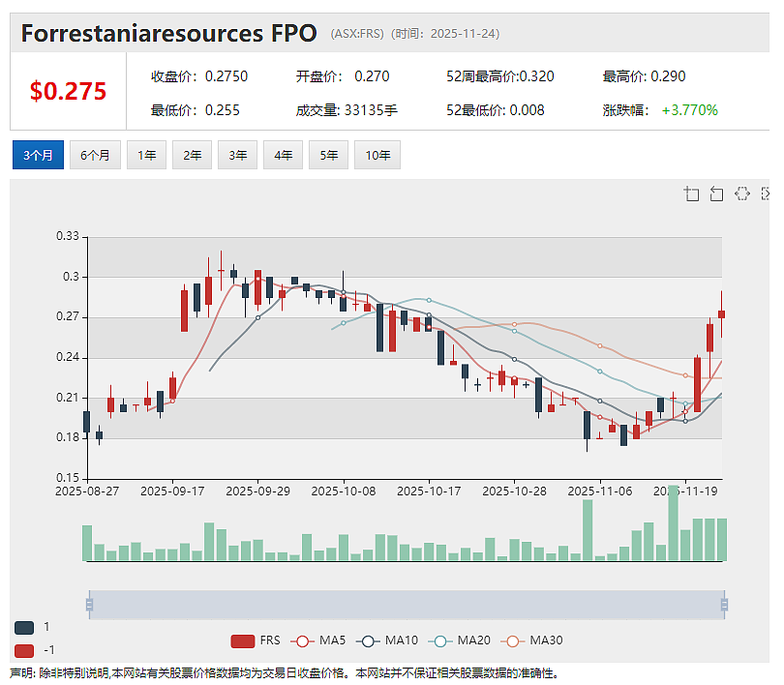
Task: Toggle MA30 legend entry
Action: click(532, 640)
